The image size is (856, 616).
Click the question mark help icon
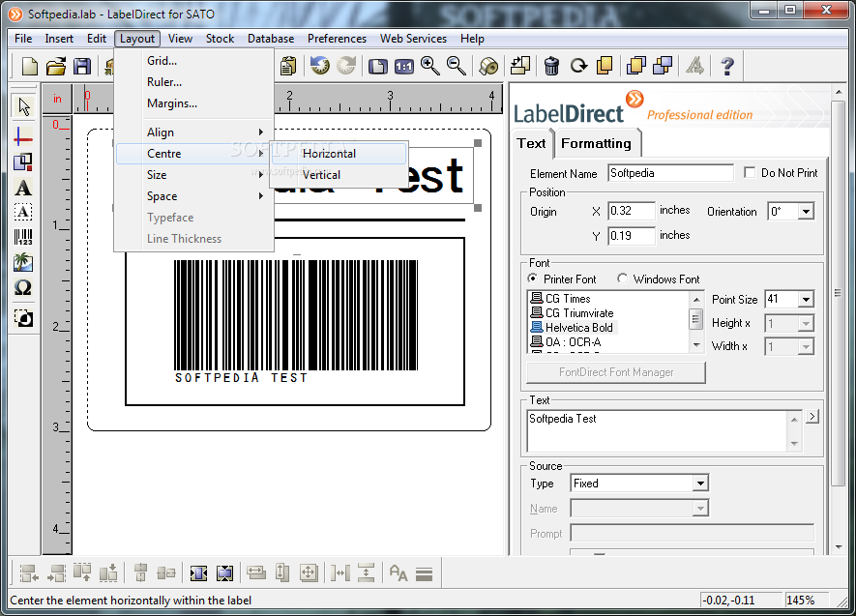point(727,66)
